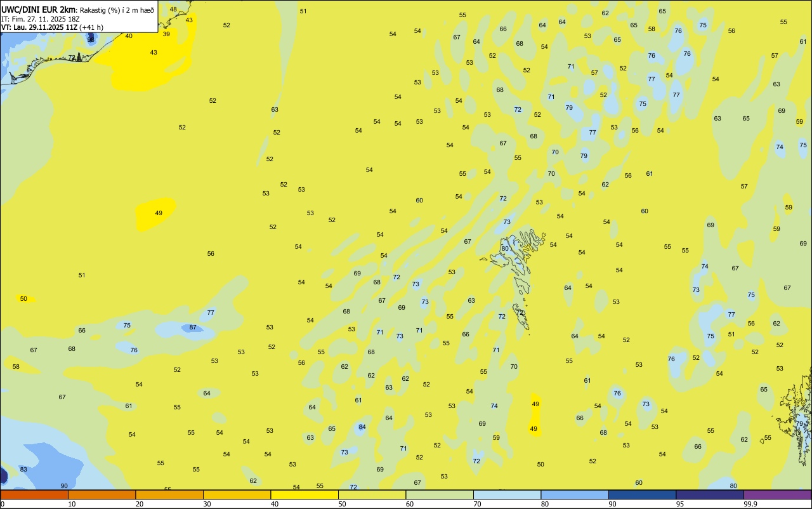This screenshot has width=812, height=509.
Task: Click the 83 humidity value on the map
Action: pos(23,469)
